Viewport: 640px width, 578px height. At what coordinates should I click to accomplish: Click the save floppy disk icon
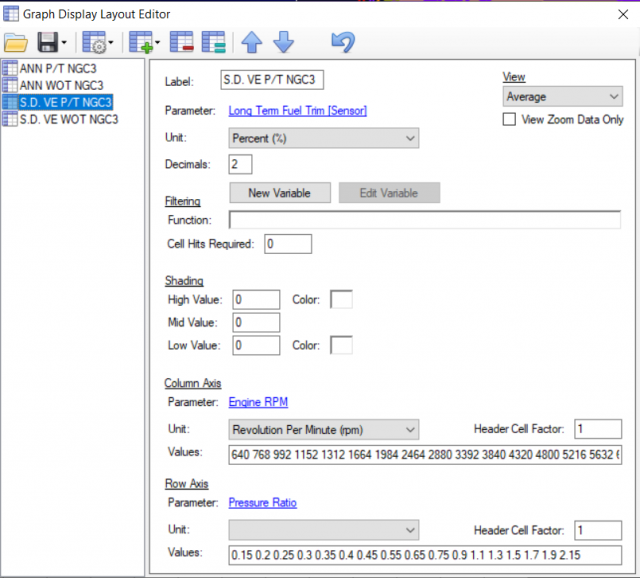click(47, 43)
